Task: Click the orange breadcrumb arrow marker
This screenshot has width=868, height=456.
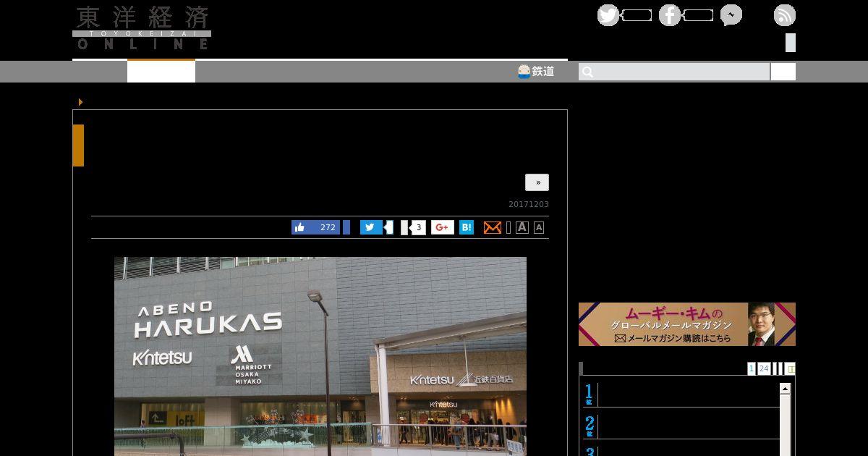Action: coord(80,102)
